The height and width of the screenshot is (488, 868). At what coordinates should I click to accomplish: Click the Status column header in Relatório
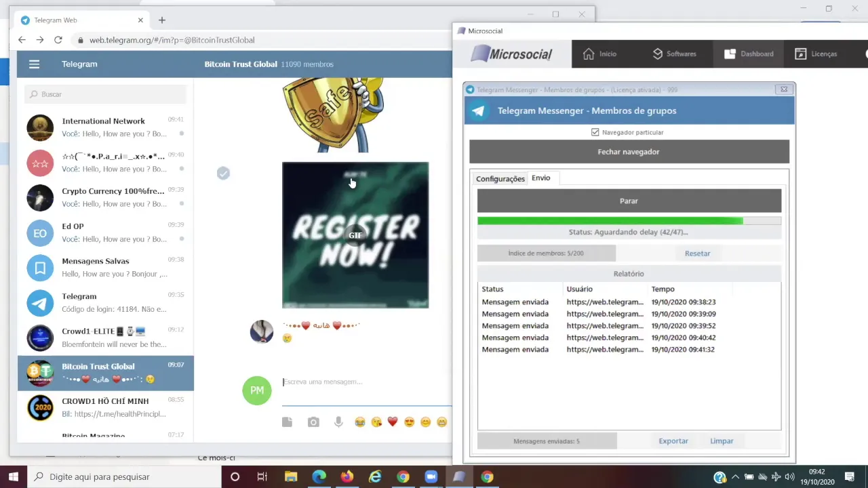tap(519, 289)
